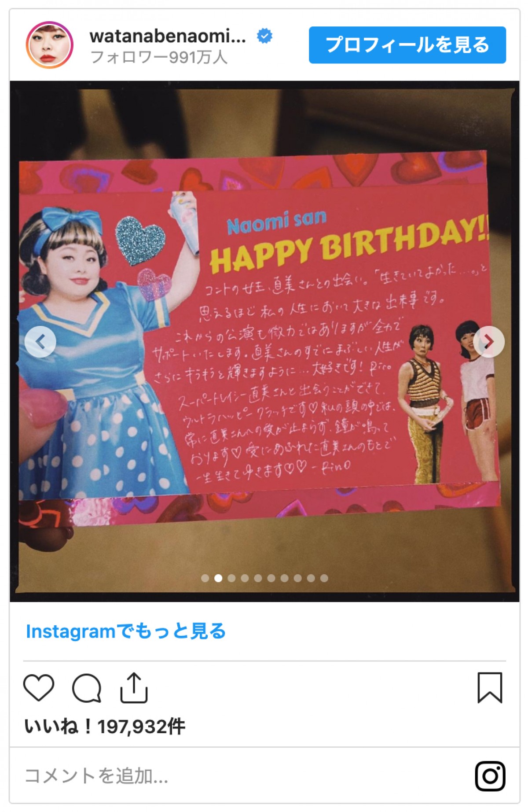Open Instagram via camera logo icon

point(490,776)
